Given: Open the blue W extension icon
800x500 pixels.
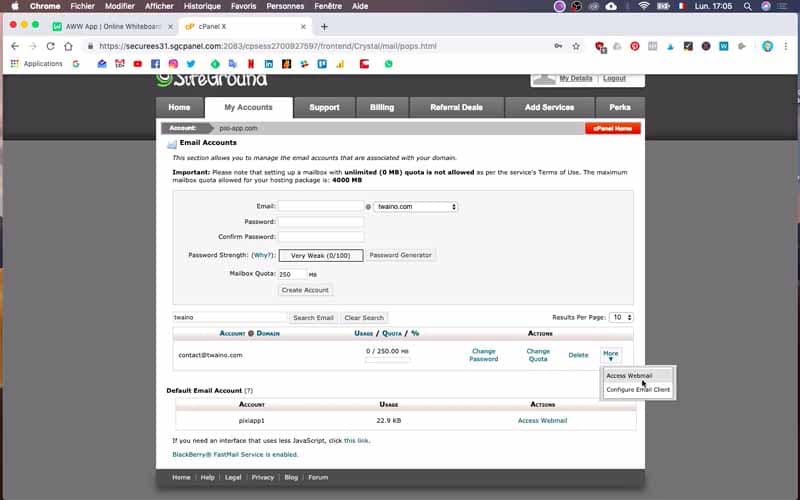Looking at the screenshot, I should tap(723, 46).
